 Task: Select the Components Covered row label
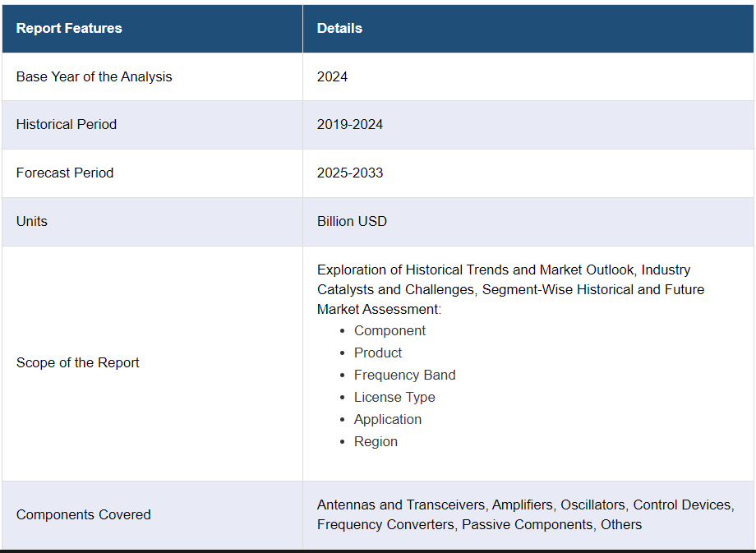pyautogui.click(x=84, y=515)
